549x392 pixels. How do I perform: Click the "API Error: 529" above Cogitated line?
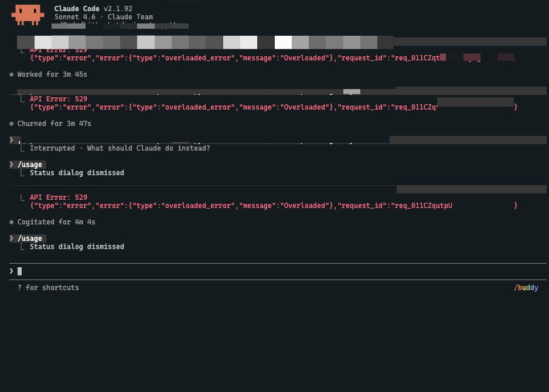(x=59, y=197)
